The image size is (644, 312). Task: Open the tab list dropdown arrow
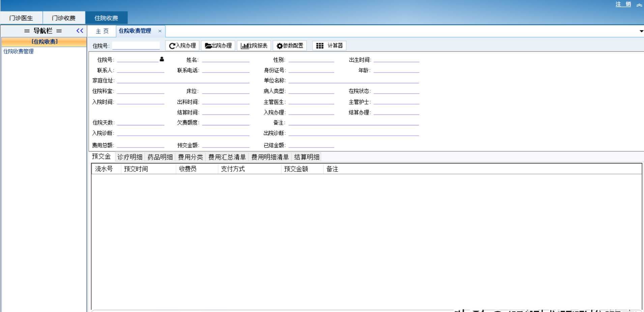(641, 31)
